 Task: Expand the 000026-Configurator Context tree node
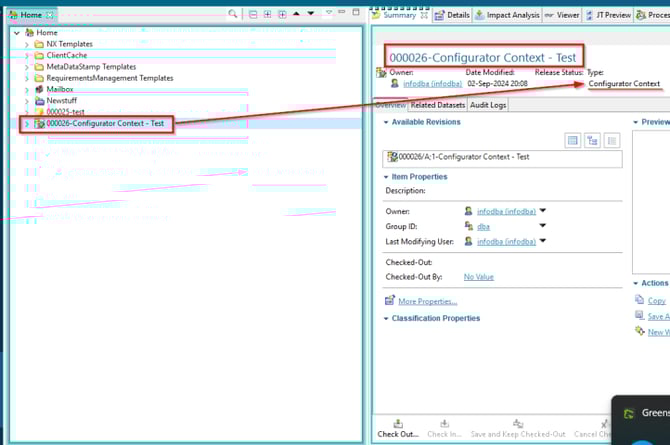click(27, 124)
